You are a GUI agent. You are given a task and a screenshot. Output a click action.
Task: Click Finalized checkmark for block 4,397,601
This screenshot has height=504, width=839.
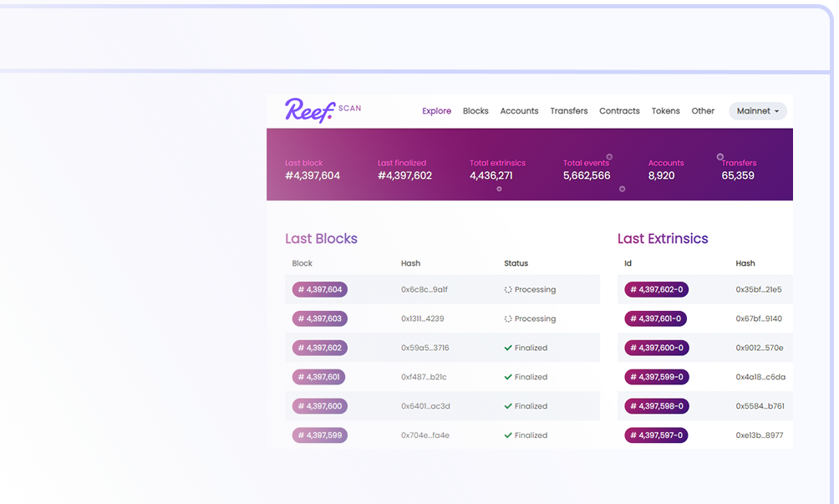pos(508,377)
